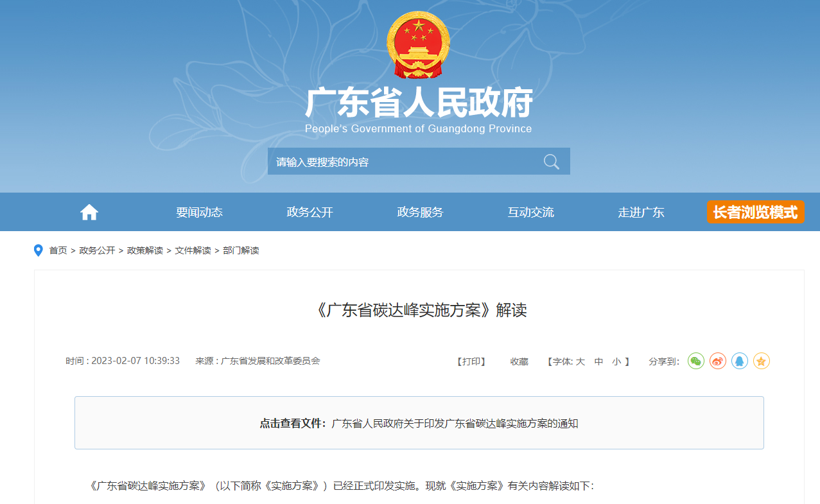Open the 要闻动态 menu
This screenshot has width=820, height=504.
pyautogui.click(x=200, y=213)
